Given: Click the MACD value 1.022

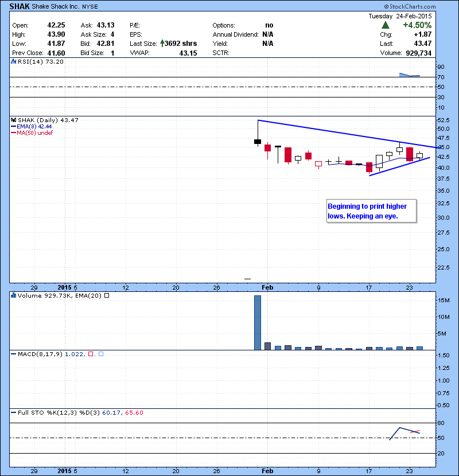Looking at the screenshot, I should click(x=74, y=354).
